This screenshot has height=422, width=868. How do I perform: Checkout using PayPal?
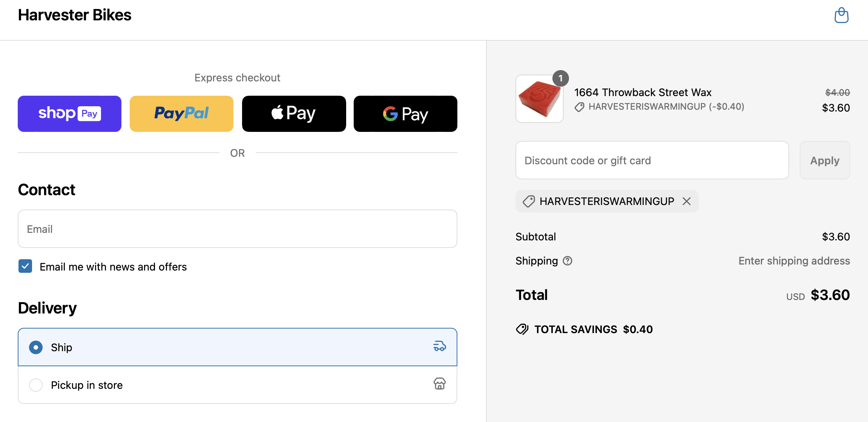click(x=181, y=113)
